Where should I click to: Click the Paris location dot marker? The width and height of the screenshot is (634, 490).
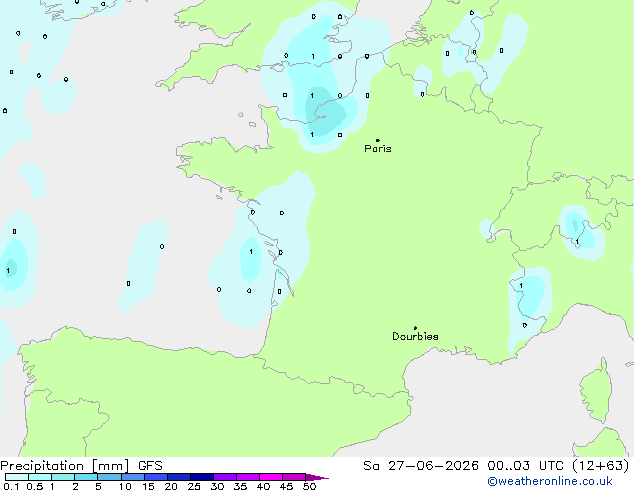tap(378, 140)
